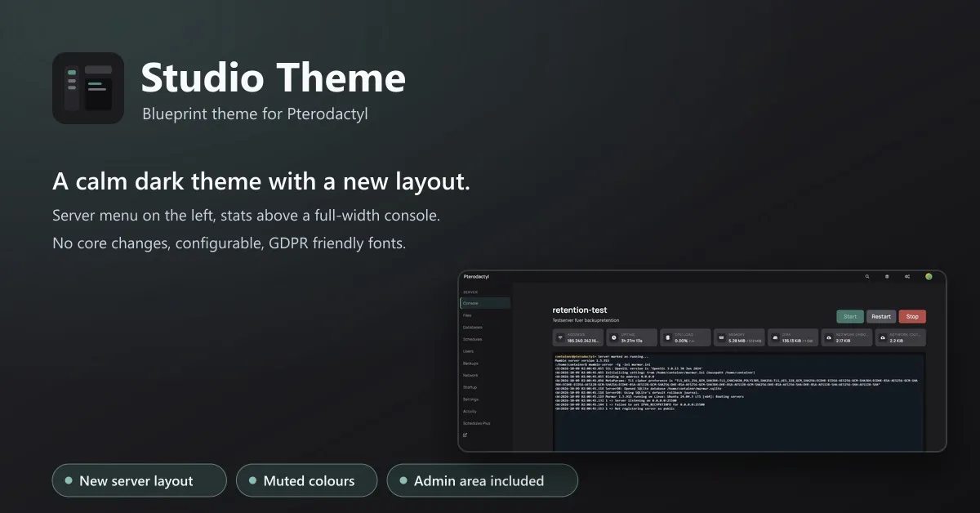Click the Disk stat card icon
This screenshot has width=980, height=513.
tap(774, 337)
